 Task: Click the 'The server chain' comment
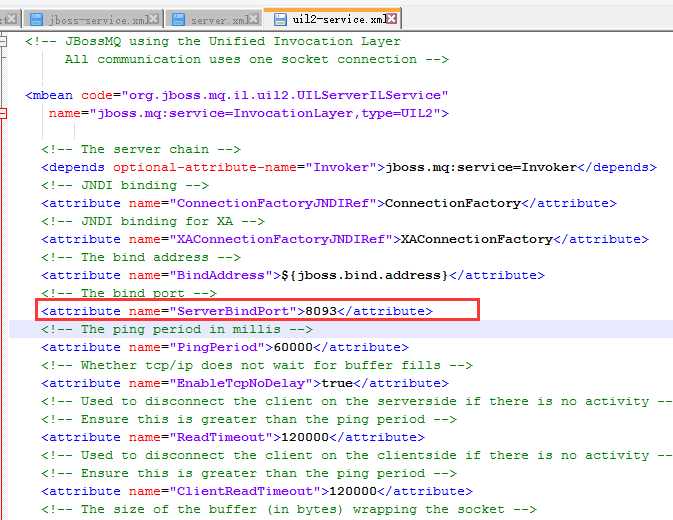(x=141, y=149)
